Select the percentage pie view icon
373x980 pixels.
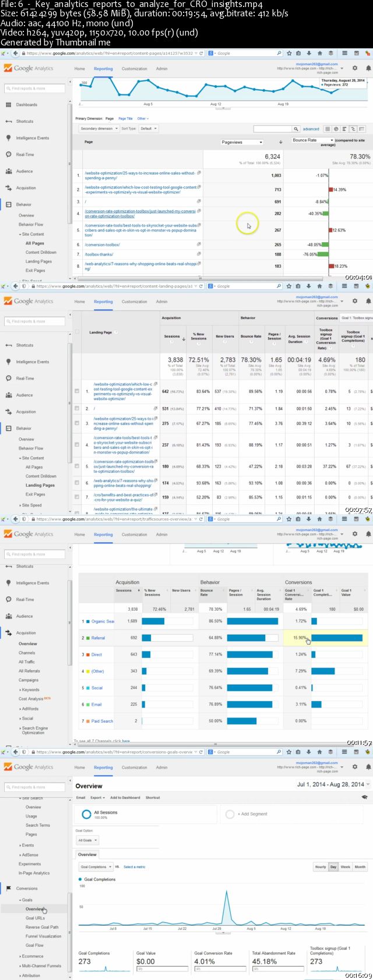[x=336, y=129]
